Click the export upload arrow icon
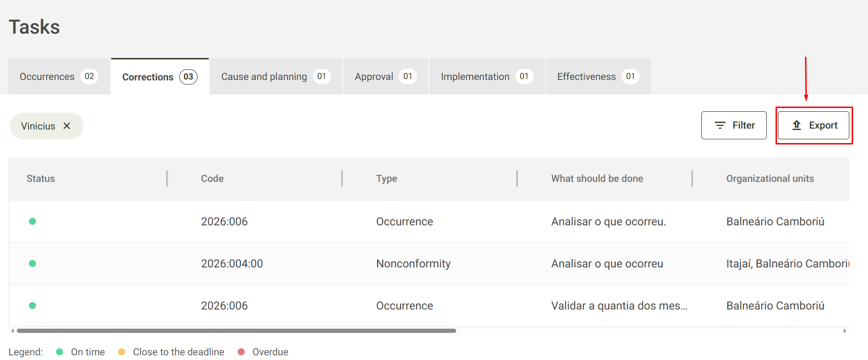The height and width of the screenshot is (360, 868). tap(797, 125)
